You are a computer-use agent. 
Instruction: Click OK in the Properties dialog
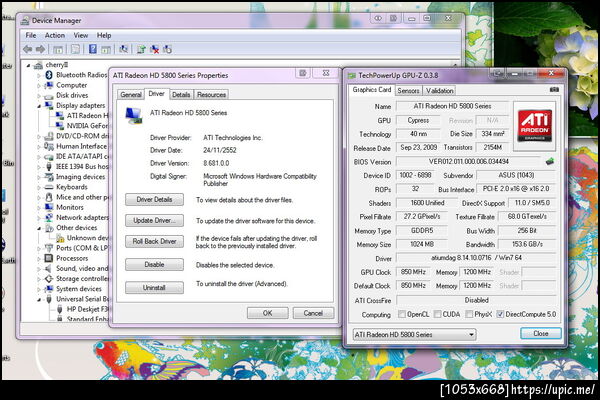click(267, 313)
